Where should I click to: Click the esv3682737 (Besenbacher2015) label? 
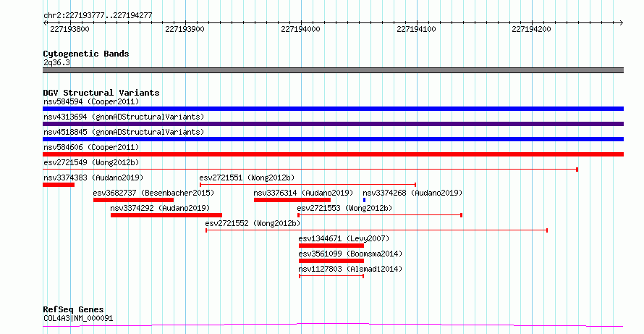pos(153,193)
